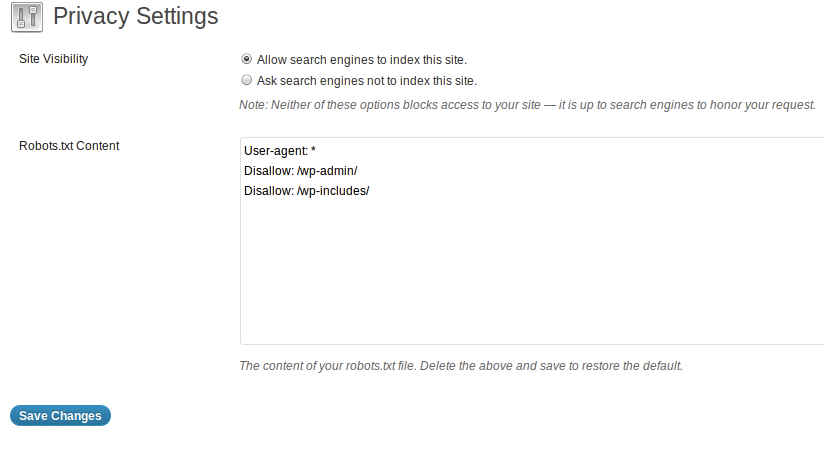This screenshot has height=449, width=824.
Task: Click the note about search engines honoring requests
Action: (528, 105)
